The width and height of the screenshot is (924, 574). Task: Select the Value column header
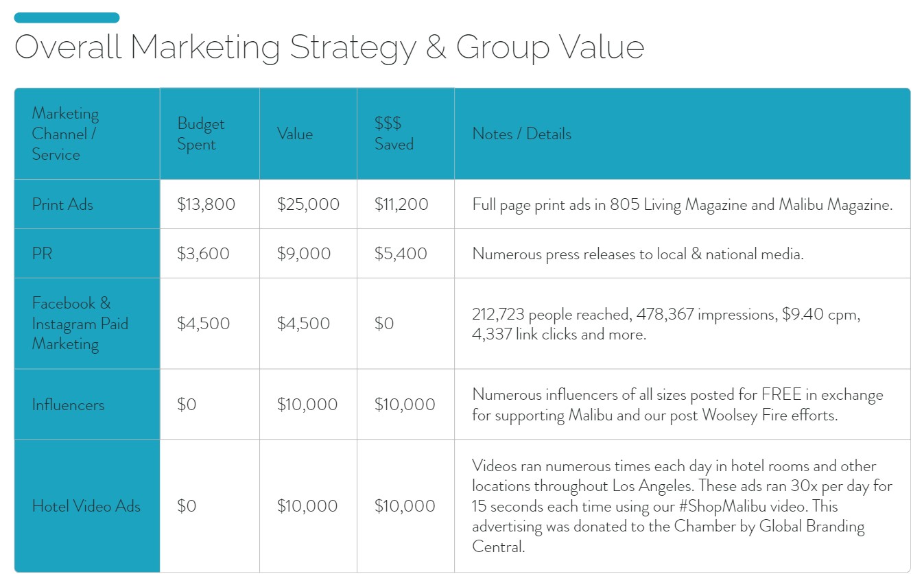(x=308, y=134)
